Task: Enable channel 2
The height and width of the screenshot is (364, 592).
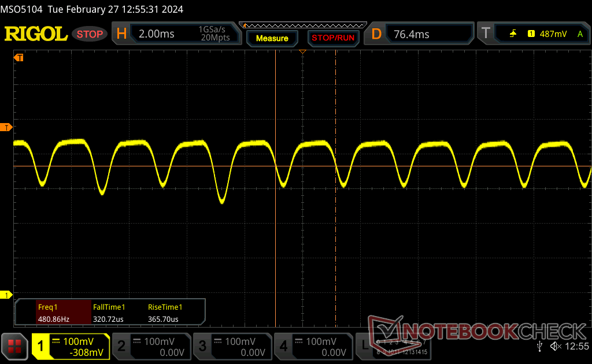Action: pyautogui.click(x=151, y=347)
